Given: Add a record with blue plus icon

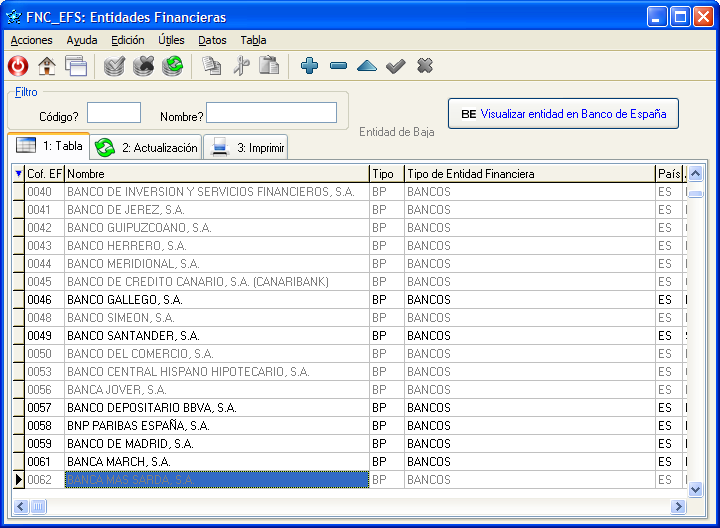Looking at the screenshot, I should click(x=309, y=66).
